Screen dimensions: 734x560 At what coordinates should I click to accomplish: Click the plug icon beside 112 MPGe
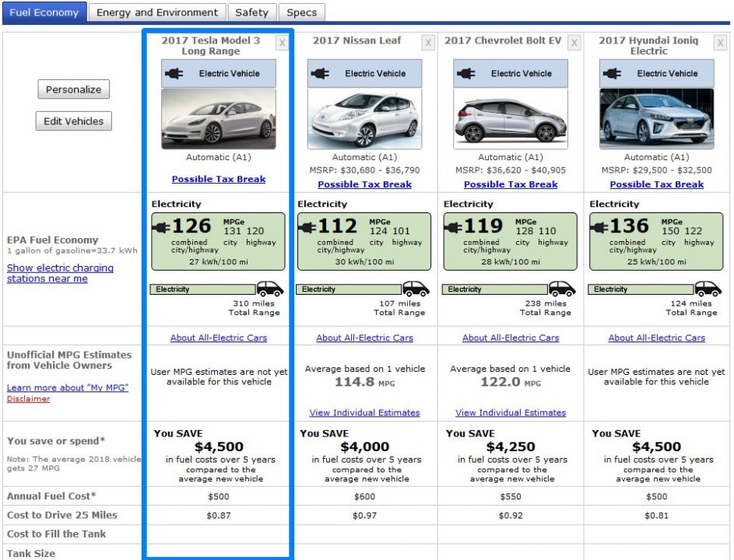tap(307, 228)
